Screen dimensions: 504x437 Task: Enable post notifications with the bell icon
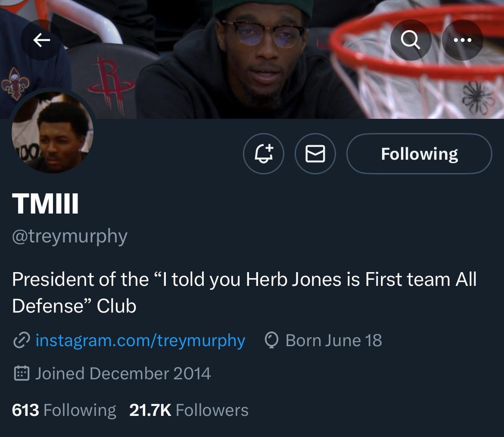pos(264,154)
